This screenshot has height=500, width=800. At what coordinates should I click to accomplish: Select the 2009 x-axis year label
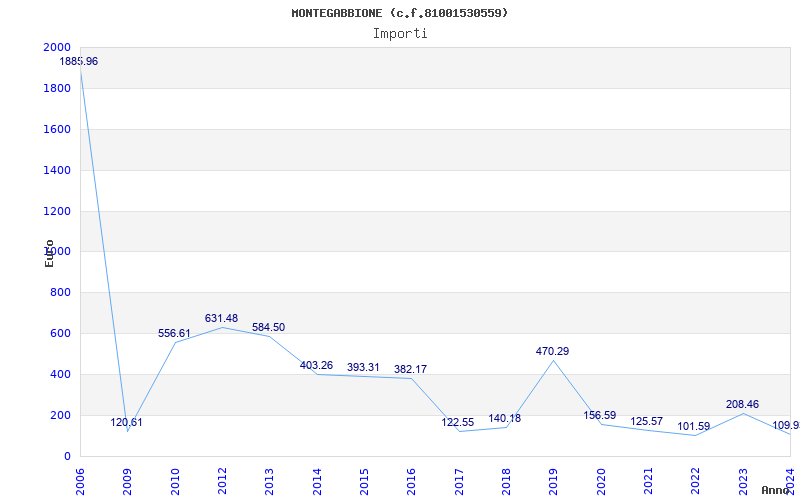coord(128,482)
